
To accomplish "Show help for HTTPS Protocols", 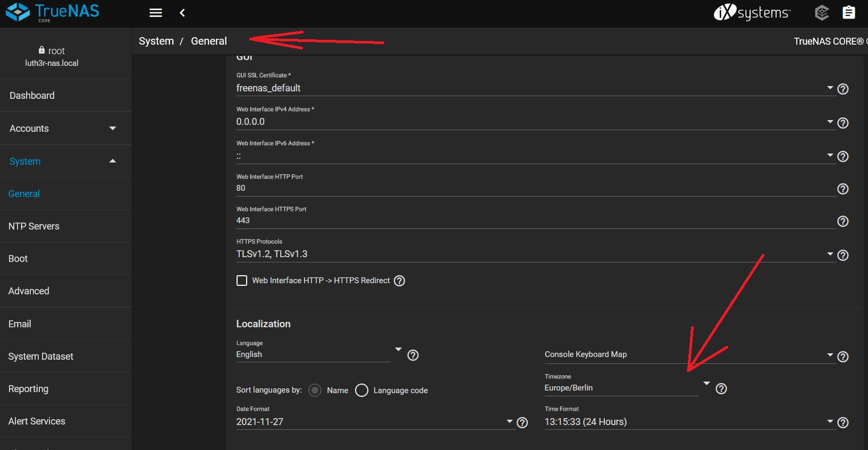I will [843, 256].
